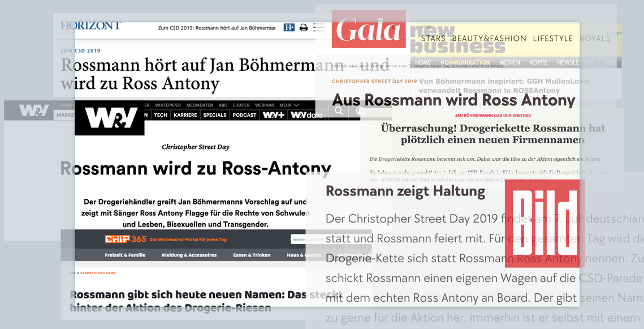
Task: Select MEDIEN in the new business navigation
Action: click(x=509, y=62)
